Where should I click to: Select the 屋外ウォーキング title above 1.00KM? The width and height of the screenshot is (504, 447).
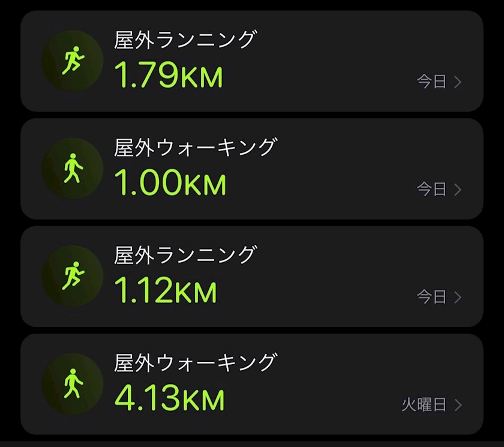[x=196, y=148]
